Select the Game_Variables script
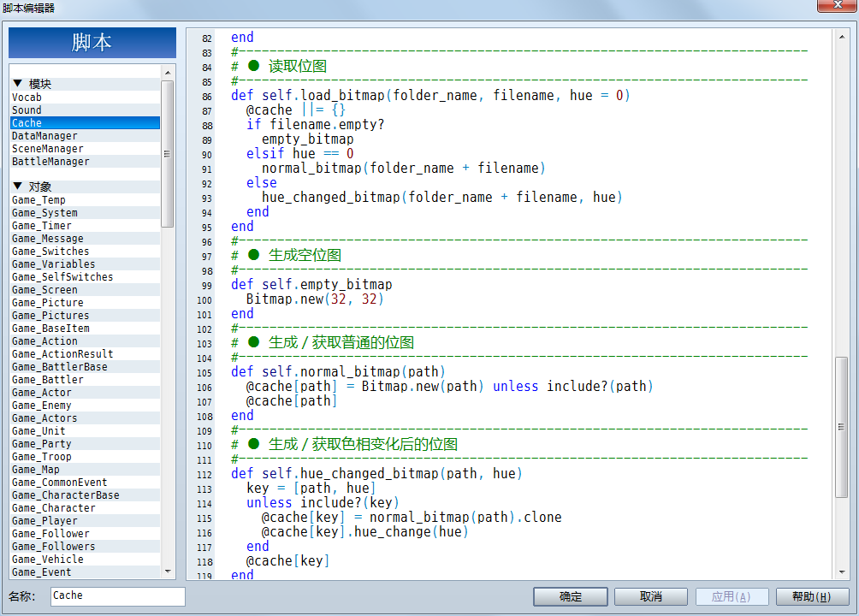Image resolution: width=859 pixels, height=616 pixels. (x=85, y=264)
